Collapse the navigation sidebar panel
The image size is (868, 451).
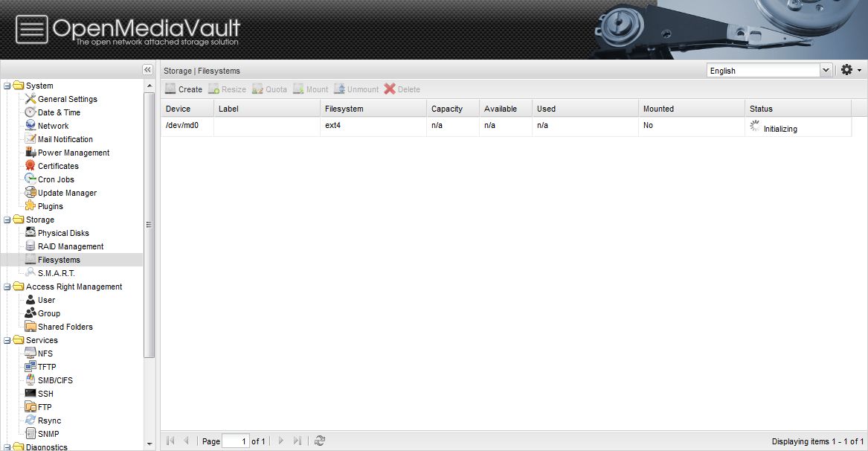147,70
